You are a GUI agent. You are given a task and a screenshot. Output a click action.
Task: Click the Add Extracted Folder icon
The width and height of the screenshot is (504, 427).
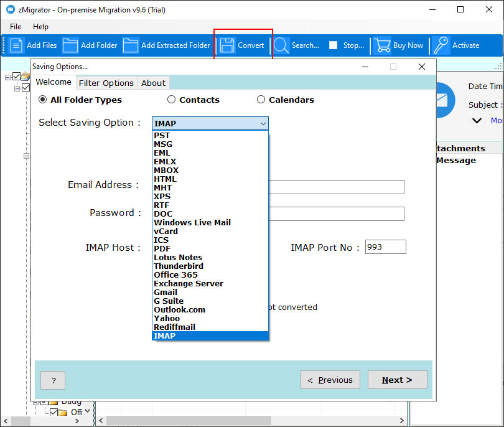tap(131, 45)
